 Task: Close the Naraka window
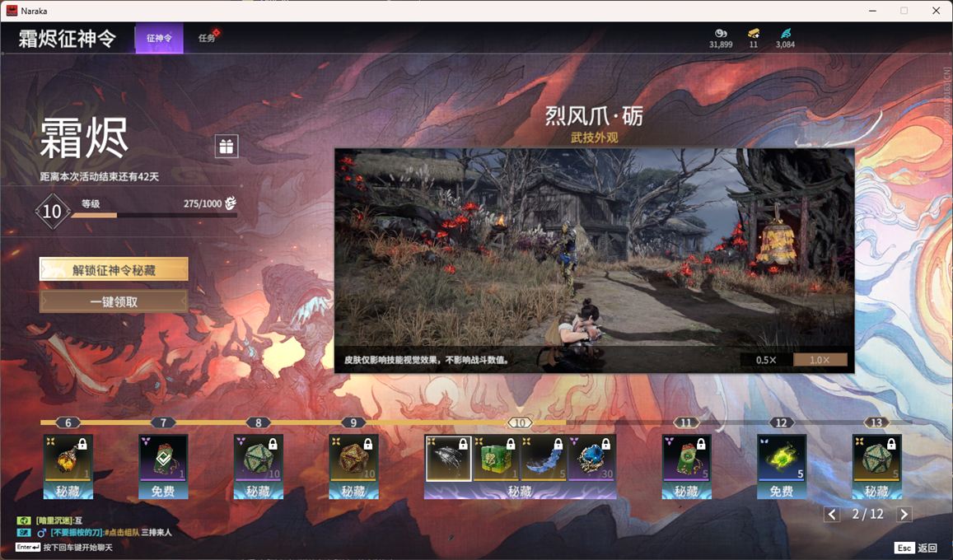click(x=936, y=11)
